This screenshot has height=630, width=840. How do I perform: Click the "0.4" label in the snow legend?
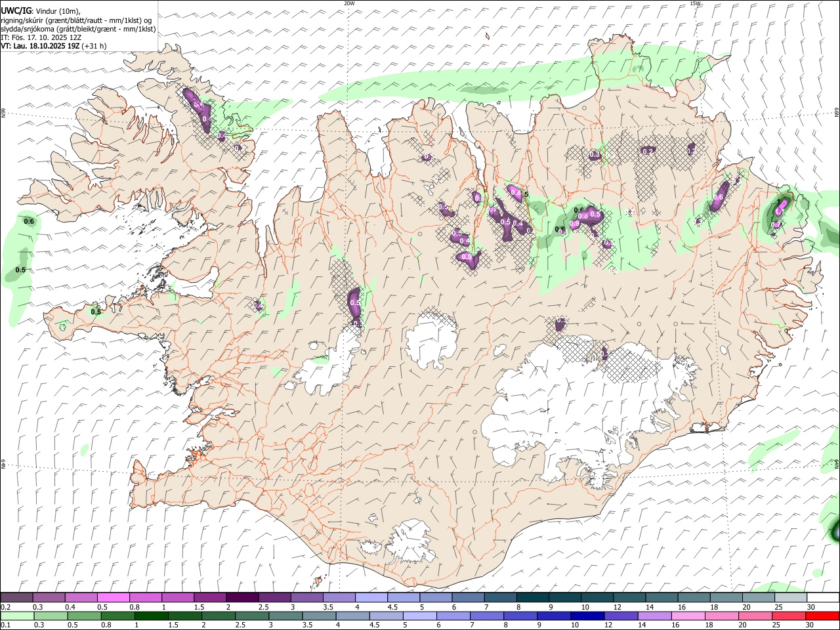tap(70, 607)
